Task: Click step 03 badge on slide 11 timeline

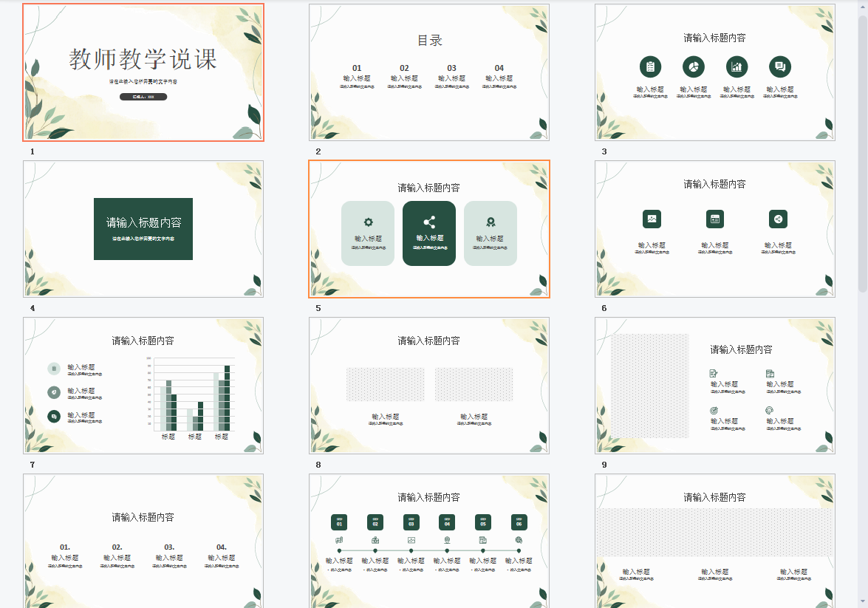Action: point(411,522)
